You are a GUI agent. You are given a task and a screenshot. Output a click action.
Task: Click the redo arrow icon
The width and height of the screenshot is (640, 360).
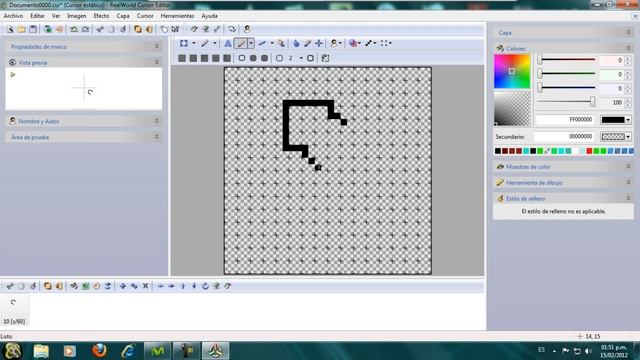coord(85,29)
